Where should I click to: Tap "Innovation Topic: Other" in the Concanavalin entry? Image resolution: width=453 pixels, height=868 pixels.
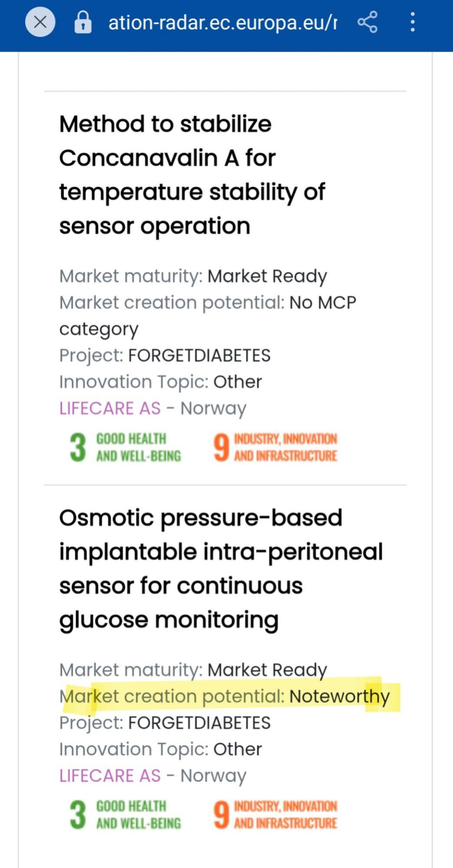[160, 382]
